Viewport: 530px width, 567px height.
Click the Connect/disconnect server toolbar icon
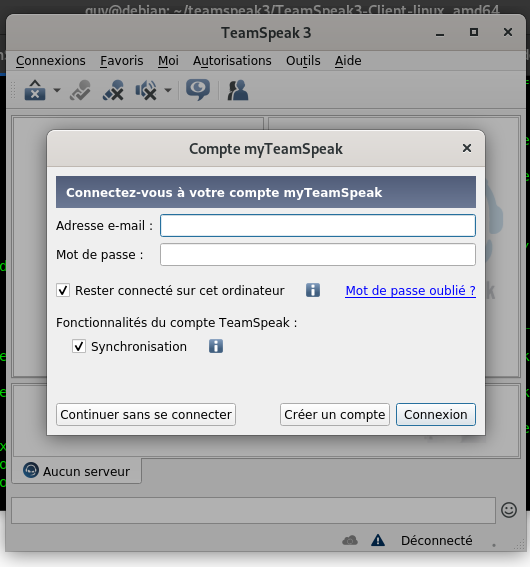coord(35,90)
